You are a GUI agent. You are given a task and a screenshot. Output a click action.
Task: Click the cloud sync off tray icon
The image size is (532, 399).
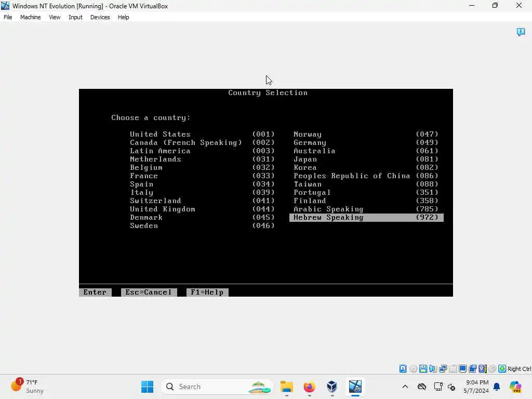coord(422,387)
